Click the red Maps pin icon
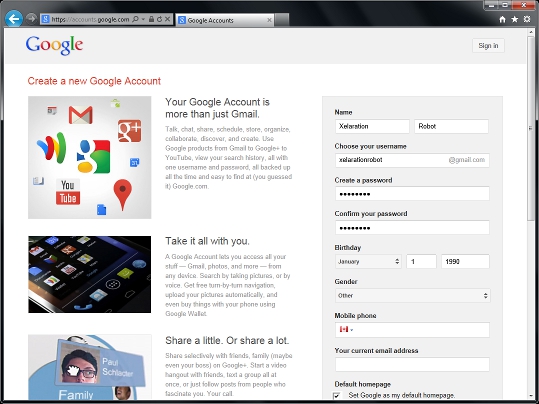Viewport: 539px width, 404px height. [x=123, y=194]
